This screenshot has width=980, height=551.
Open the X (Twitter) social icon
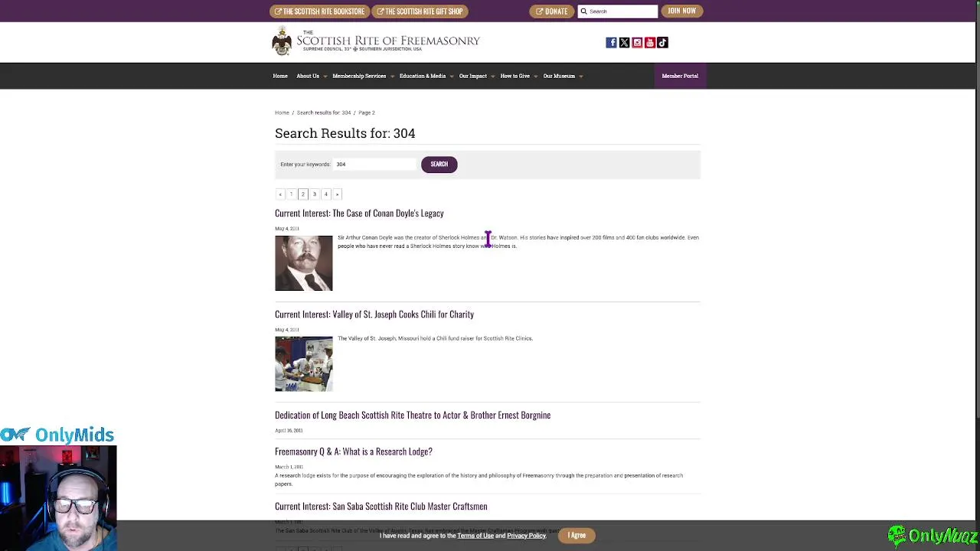pos(624,43)
